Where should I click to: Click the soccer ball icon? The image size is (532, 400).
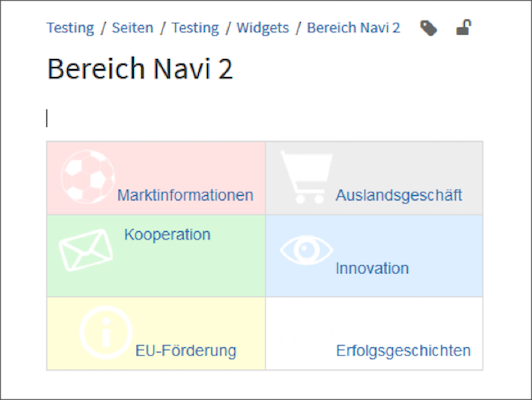[x=88, y=177]
